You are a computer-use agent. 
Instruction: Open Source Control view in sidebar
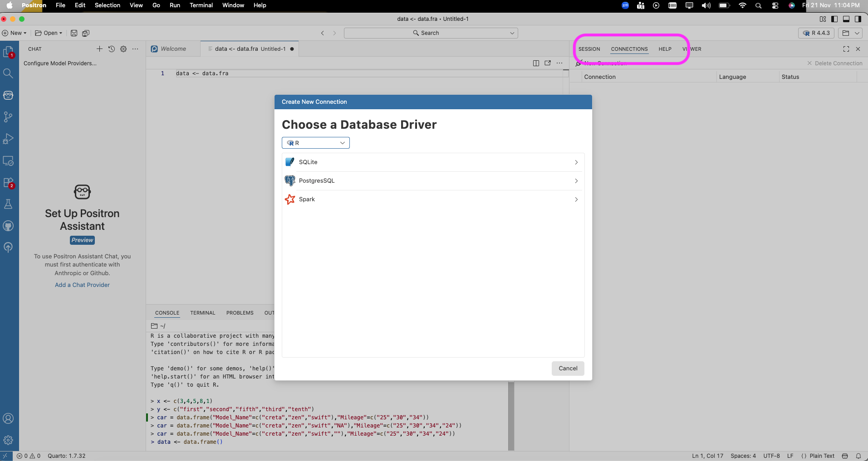click(x=8, y=117)
